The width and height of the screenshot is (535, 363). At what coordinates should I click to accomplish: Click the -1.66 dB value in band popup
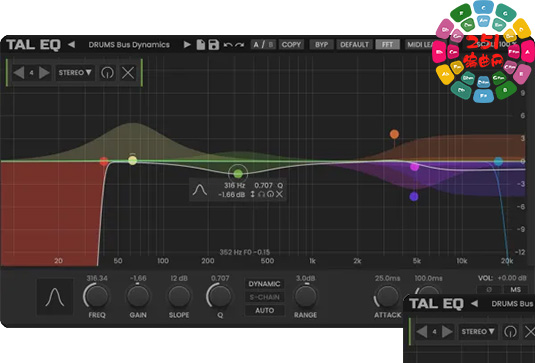tap(232, 194)
